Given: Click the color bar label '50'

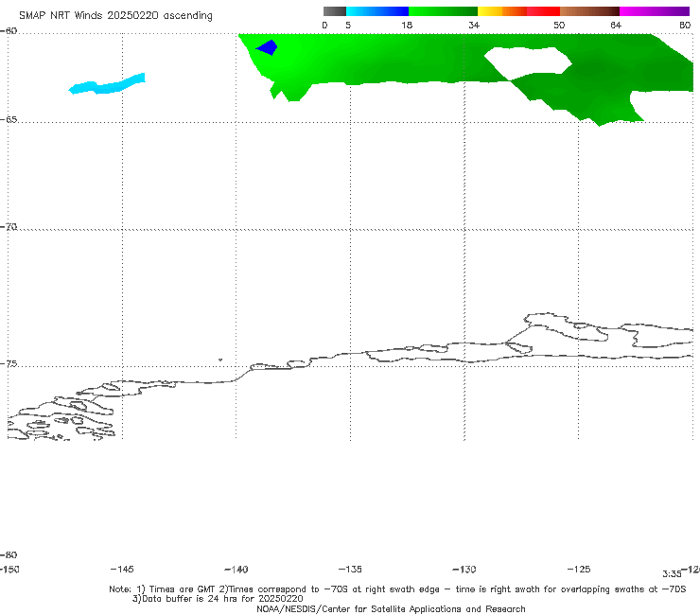Looking at the screenshot, I should [559, 25].
